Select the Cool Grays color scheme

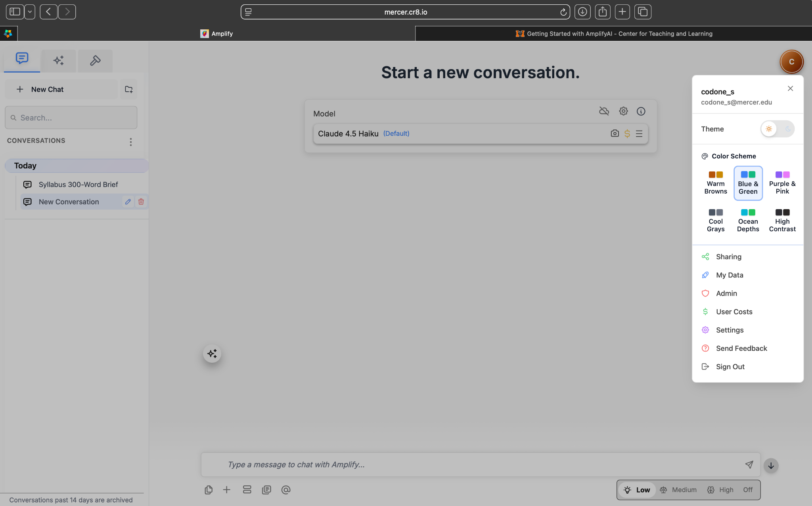tap(716, 221)
